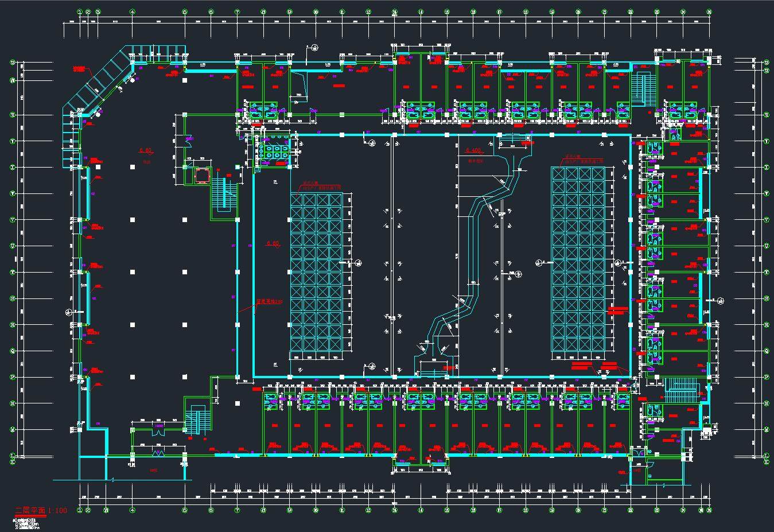Screen dimensions: 774x532
Task: Click axis bubble 4 on the bottom row
Action: click(132, 510)
